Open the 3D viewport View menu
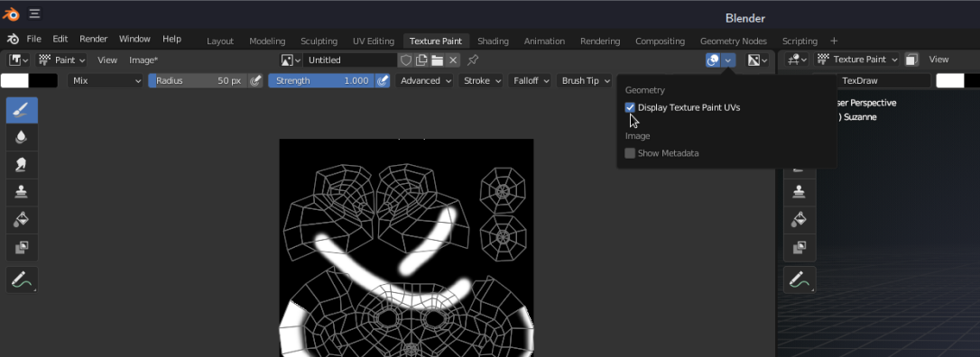Screen dimensions: 980x357 938,59
